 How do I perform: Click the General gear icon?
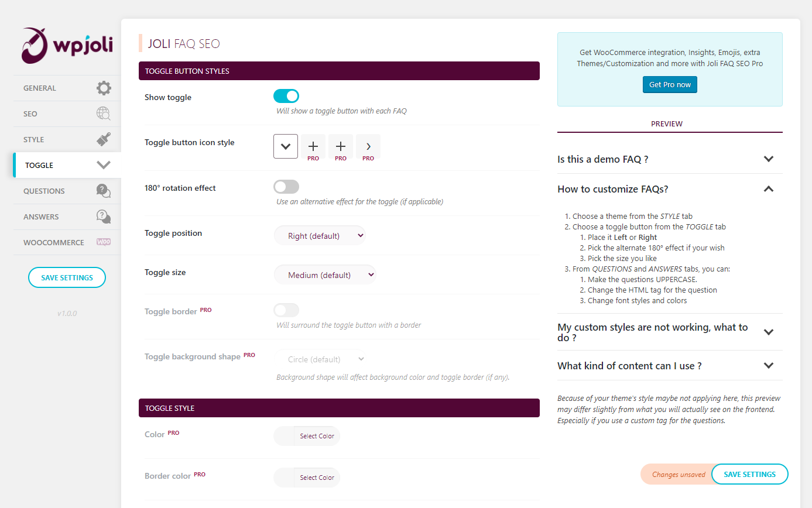coord(104,88)
